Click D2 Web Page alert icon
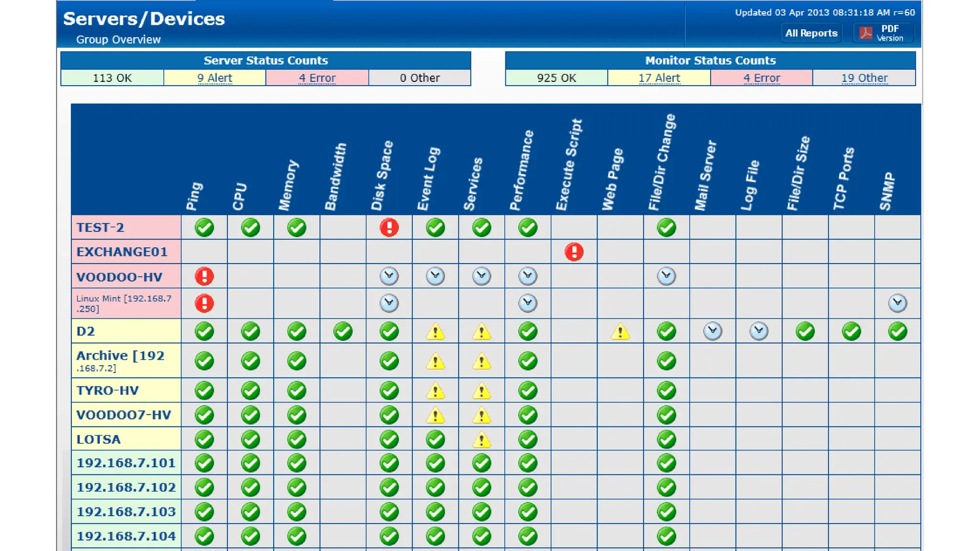This screenshot has width=980, height=551. [x=620, y=331]
